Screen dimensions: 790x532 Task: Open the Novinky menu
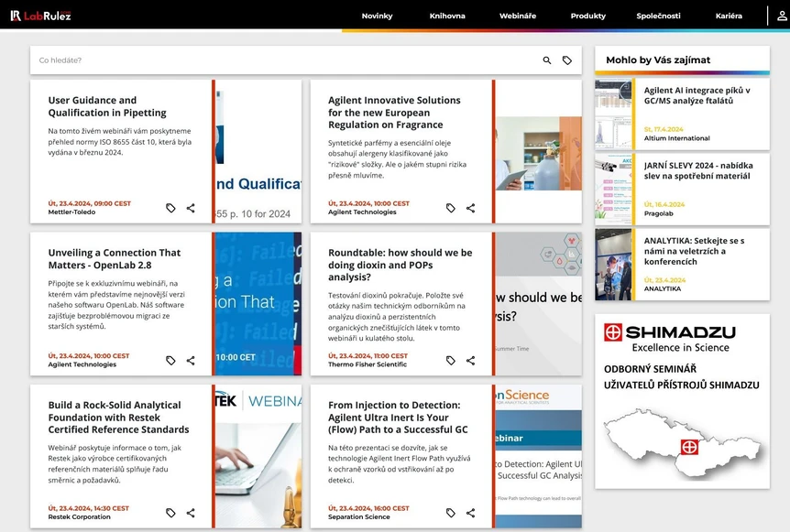[377, 16]
